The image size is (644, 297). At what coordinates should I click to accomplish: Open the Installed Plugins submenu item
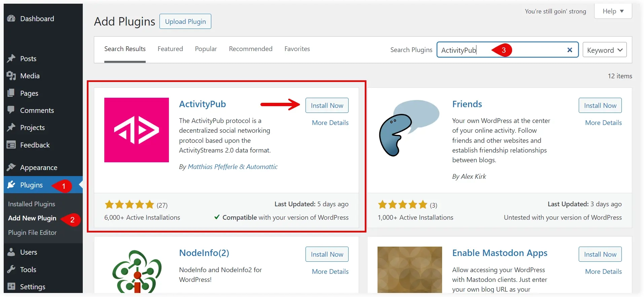click(x=32, y=204)
